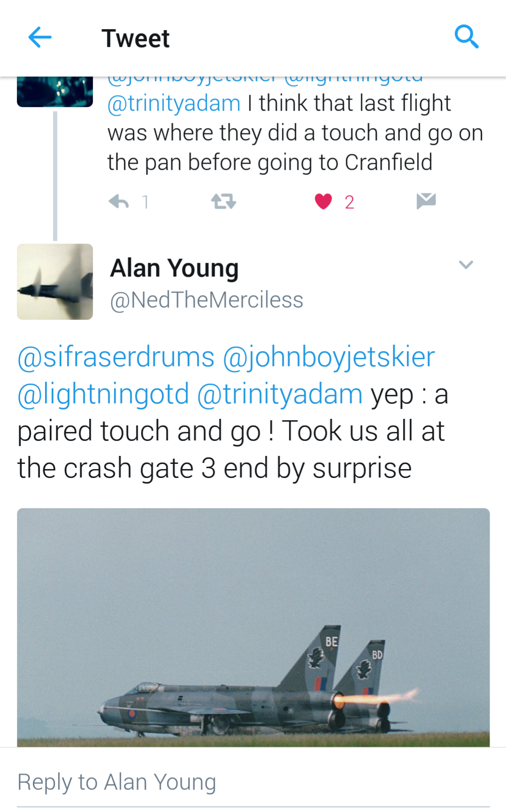506x812 pixels.
Task: Expand Alan Young tweet options chevron
Action: (x=466, y=265)
